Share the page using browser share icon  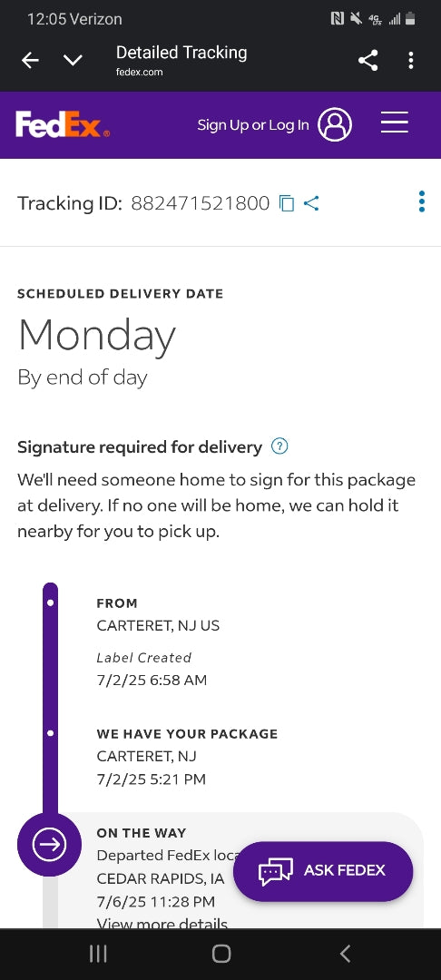pos(367,60)
